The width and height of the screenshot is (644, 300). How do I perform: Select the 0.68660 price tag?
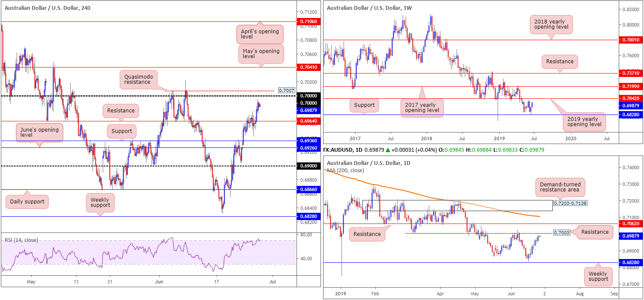[308, 189]
